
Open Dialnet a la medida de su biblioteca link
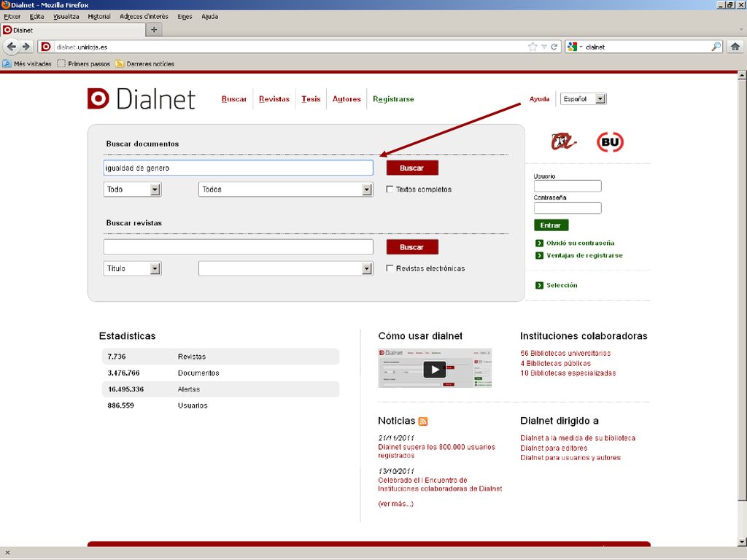(x=578, y=438)
